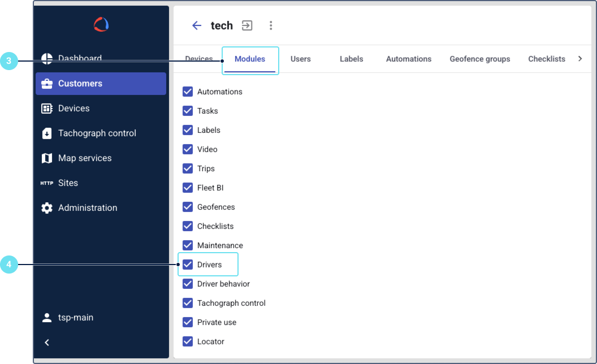Viewport: 597px width, 364px height.
Task: Click the back arrow next to tech
Action: point(197,25)
